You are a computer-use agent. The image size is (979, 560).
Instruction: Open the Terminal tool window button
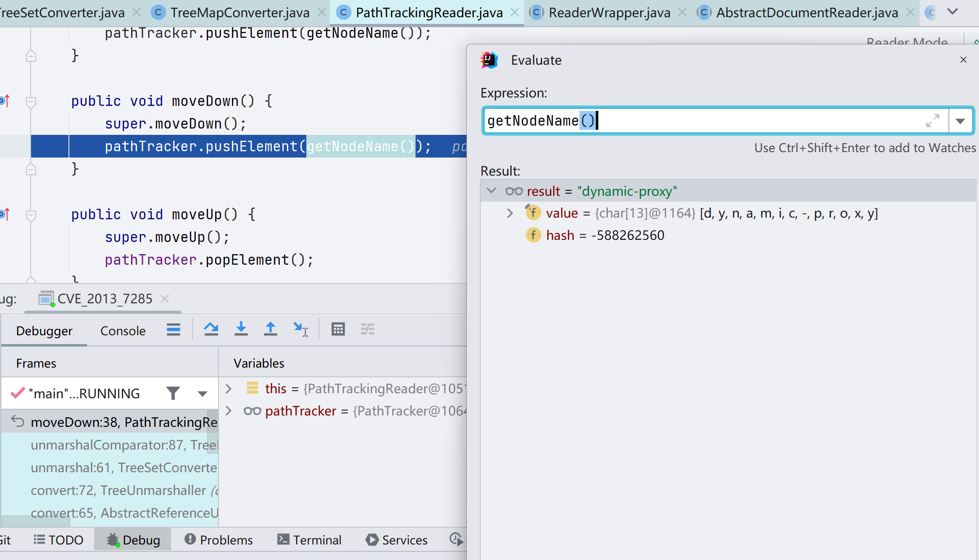coord(309,540)
